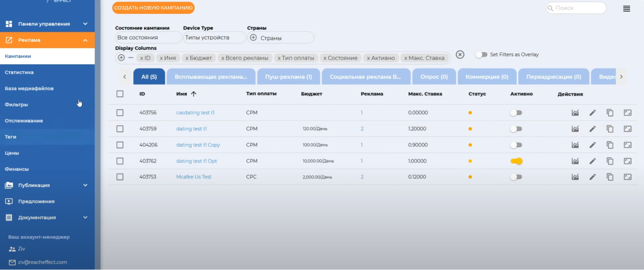Click the Создать новую кампанию button
The height and width of the screenshot is (270, 644).
(x=153, y=8)
